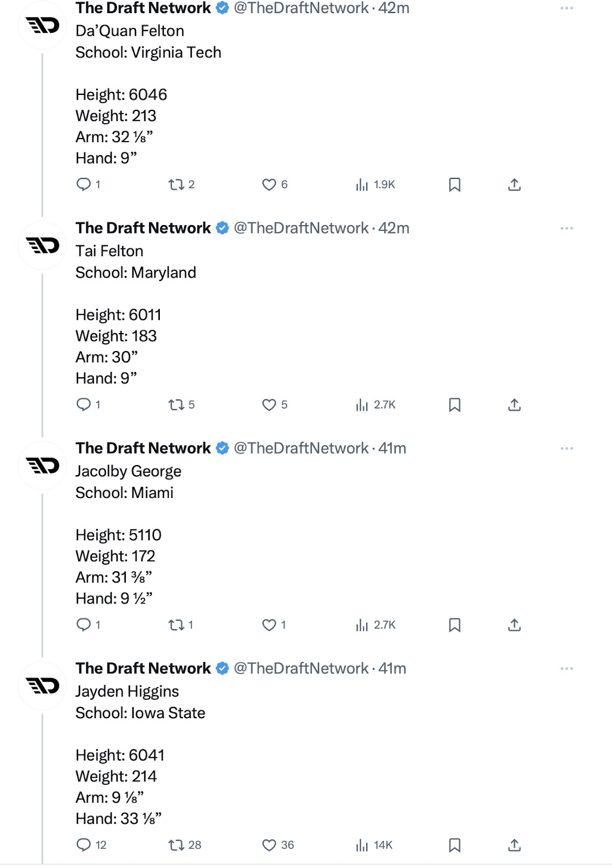Open The Draft Network name on Tai Felton tweet
Screen dimensions: 612x868
pyautogui.click(x=143, y=228)
